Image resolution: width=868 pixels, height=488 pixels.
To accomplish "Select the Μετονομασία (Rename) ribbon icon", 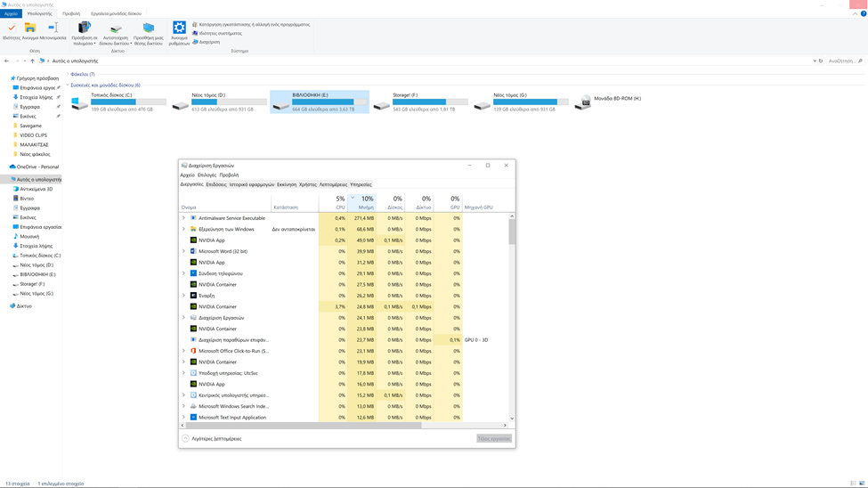I will click(53, 31).
